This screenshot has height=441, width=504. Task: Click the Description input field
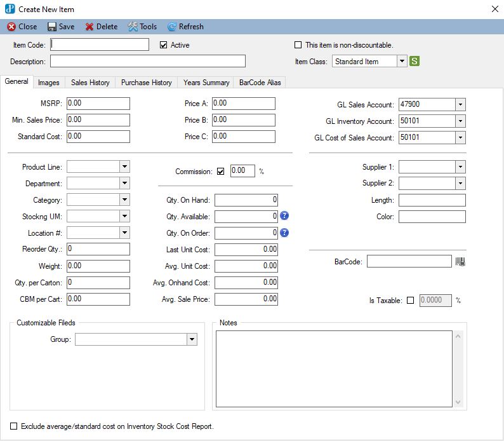148,61
